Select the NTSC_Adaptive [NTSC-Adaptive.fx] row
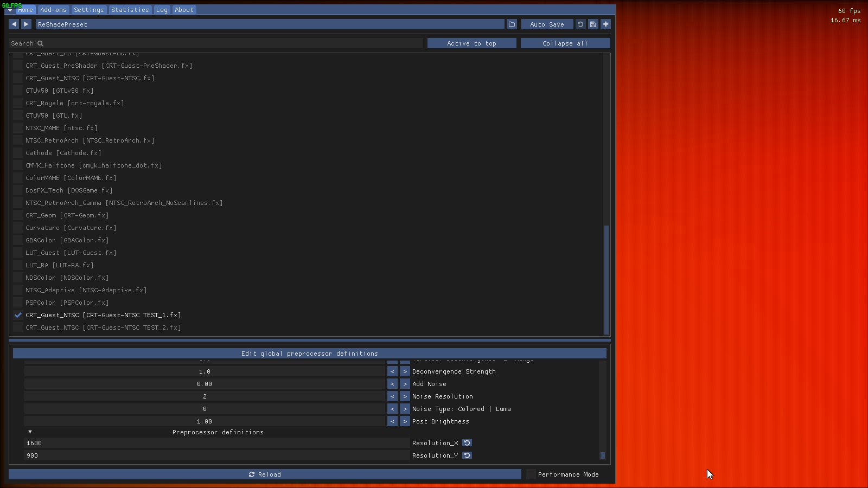The image size is (868, 488). (x=86, y=290)
